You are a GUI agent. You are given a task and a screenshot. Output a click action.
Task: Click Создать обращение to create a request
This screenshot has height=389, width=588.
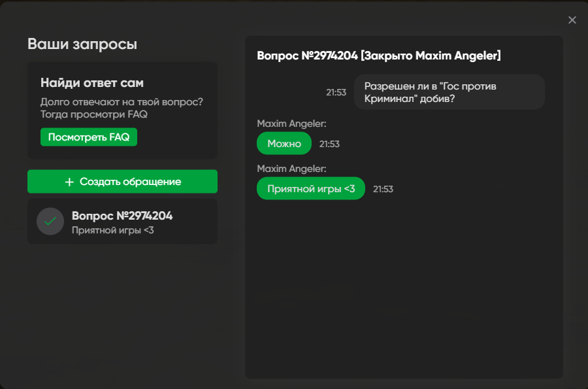pyautogui.click(x=122, y=182)
